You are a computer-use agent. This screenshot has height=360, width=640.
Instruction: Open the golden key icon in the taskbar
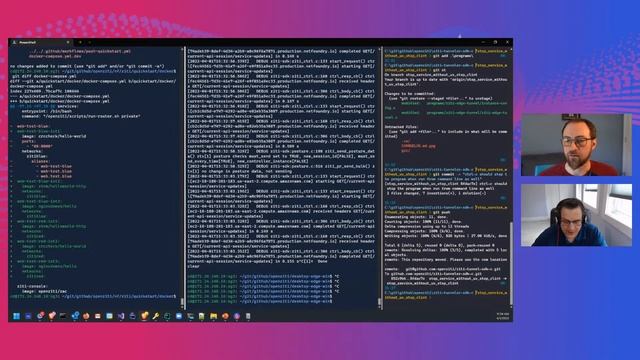click(156, 316)
